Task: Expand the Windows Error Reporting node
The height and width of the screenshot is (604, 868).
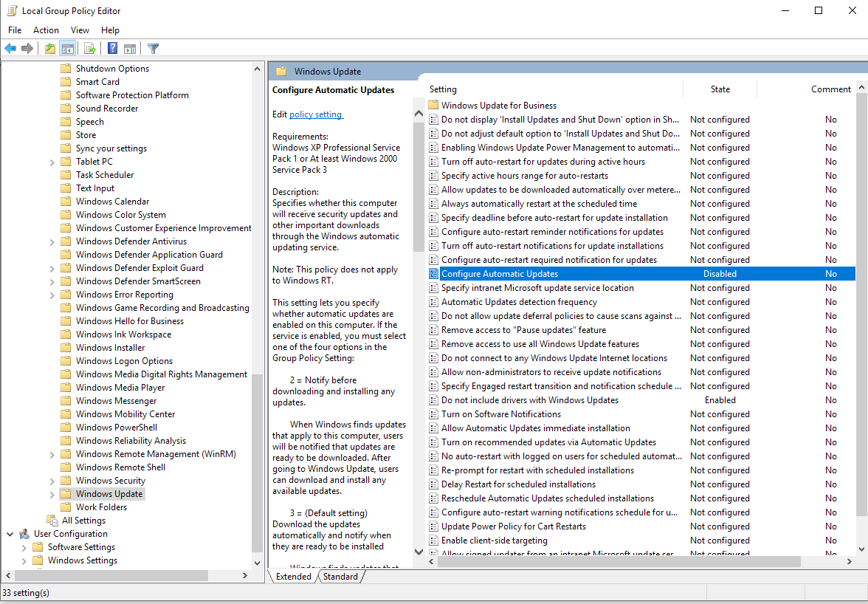Action: (52, 295)
